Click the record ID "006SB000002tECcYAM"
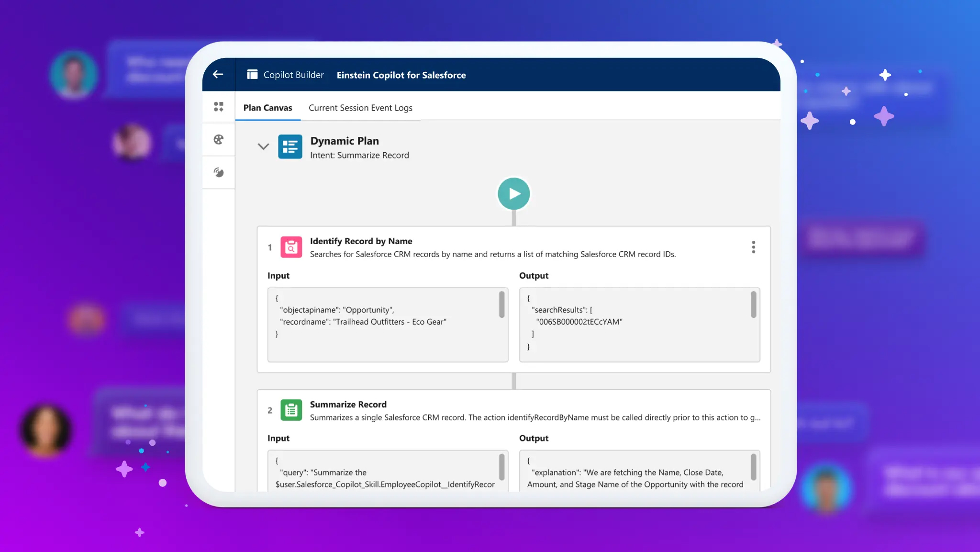Image resolution: width=980 pixels, height=552 pixels. pyautogui.click(x=579, y=322)
